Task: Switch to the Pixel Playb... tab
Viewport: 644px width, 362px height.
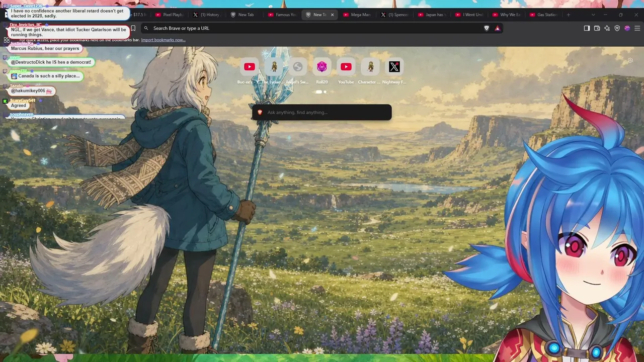Action: tap(170, 15)
